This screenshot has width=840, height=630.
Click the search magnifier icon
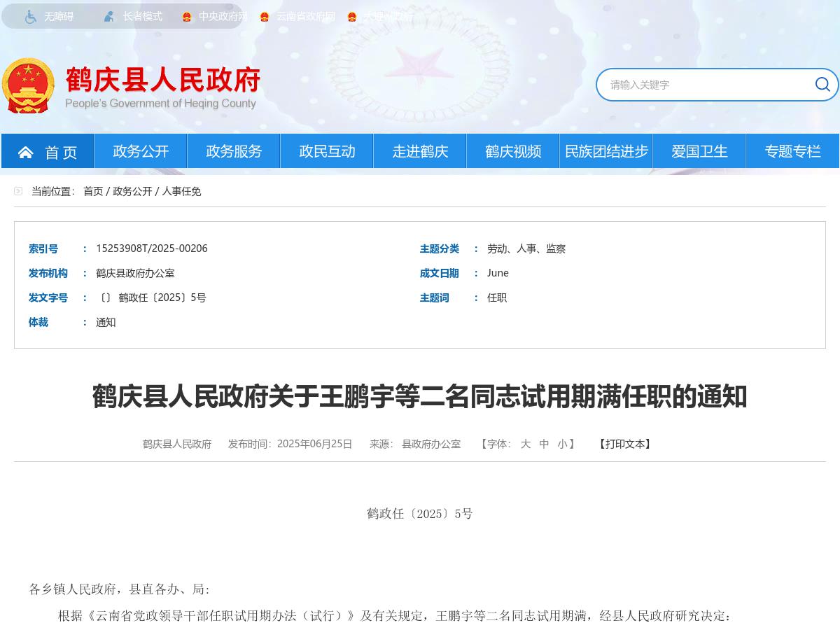(822, 84)
